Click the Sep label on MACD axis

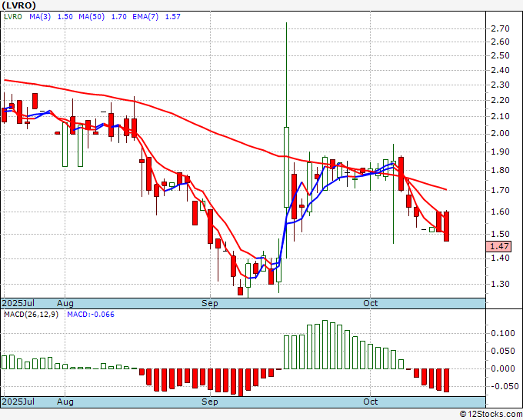210,402
